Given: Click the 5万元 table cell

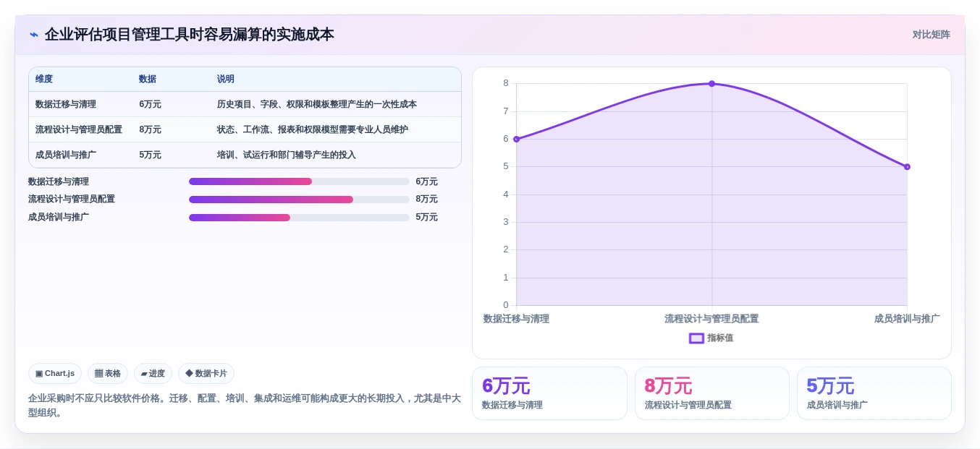Looking at the screenshot, I should [x=151, y=155].
